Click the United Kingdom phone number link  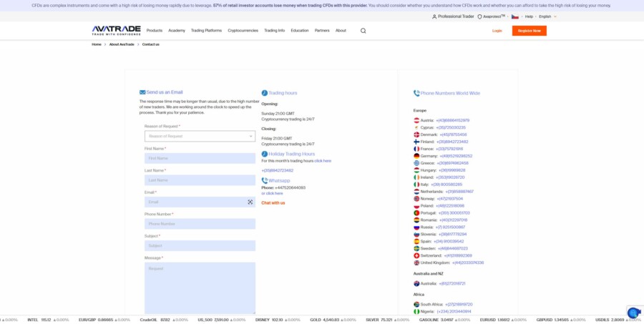click(468, 262)
